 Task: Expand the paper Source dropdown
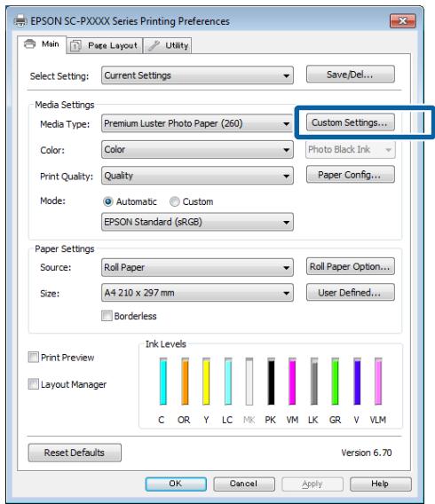[197, 267]
